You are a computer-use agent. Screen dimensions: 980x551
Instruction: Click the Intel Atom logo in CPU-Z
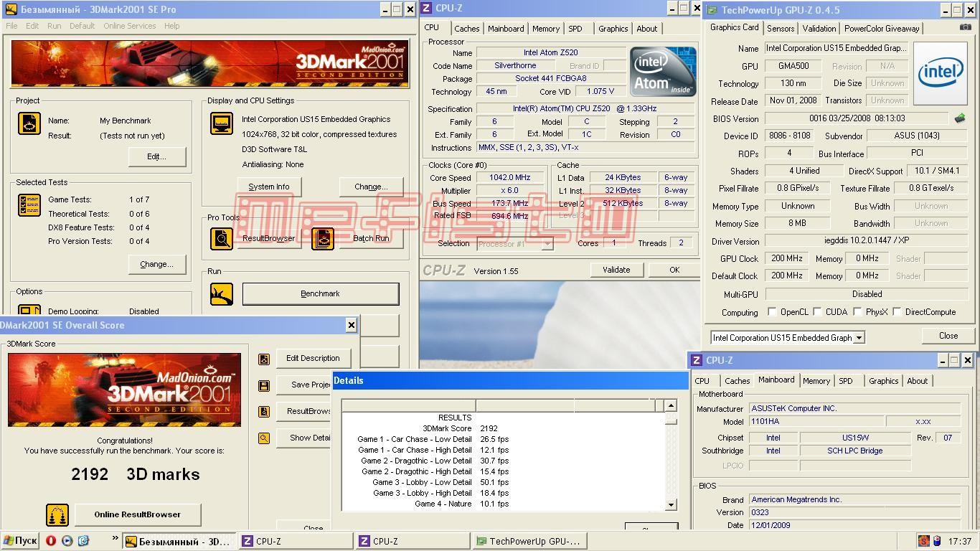pos(663,72)
